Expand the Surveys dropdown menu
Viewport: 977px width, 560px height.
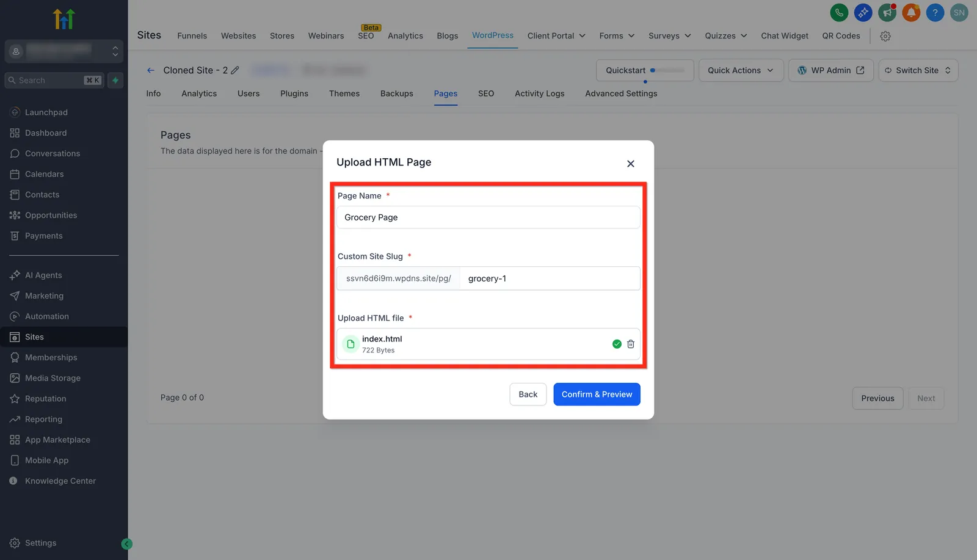click(669, 36)
